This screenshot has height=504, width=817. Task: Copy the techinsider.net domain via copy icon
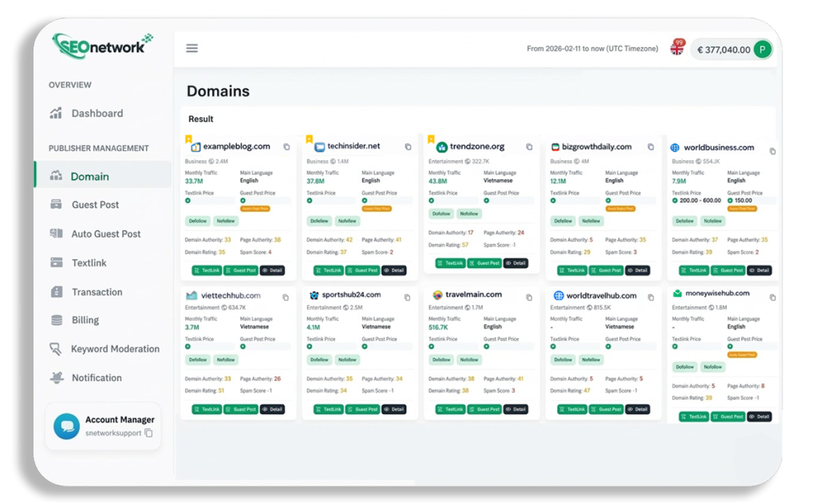[408, 147]
